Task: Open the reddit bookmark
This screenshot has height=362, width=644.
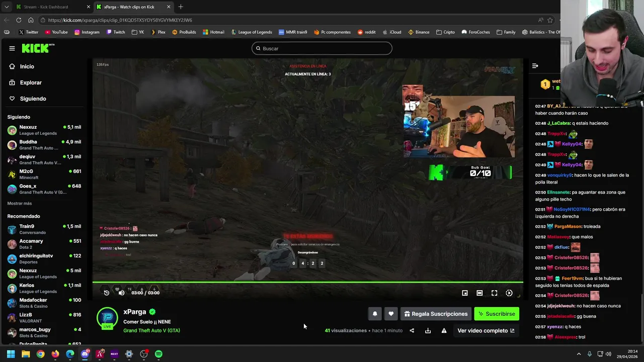Action: click(366, 32)
